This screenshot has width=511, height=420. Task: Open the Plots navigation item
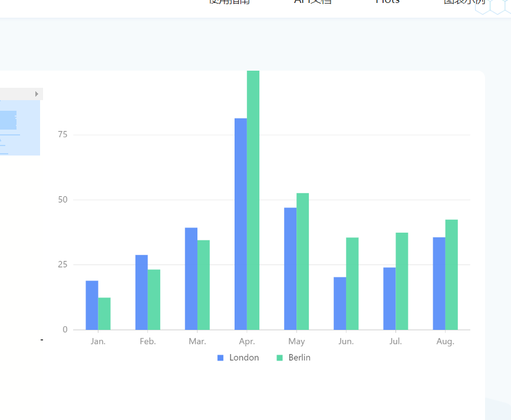pyautogui.click(x=387, y=2)
